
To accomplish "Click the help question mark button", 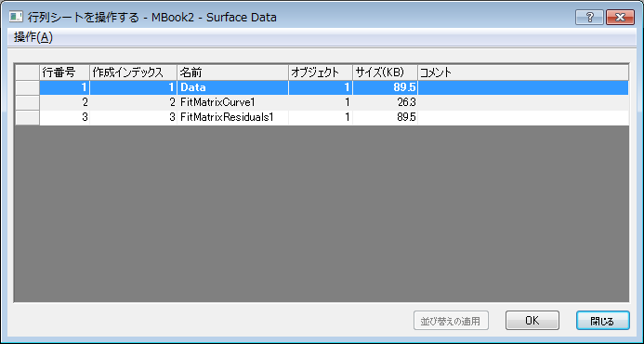I will coord(590,18).
